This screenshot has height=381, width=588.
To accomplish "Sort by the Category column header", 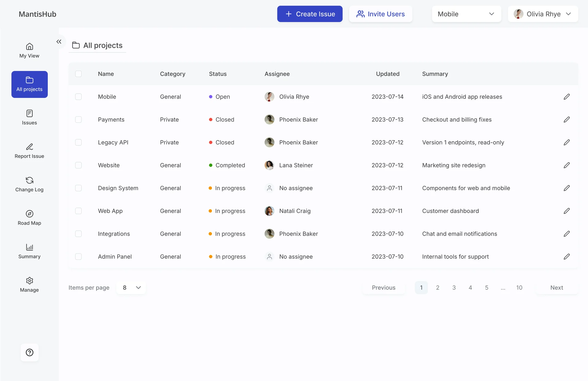I will pos(172,74).
